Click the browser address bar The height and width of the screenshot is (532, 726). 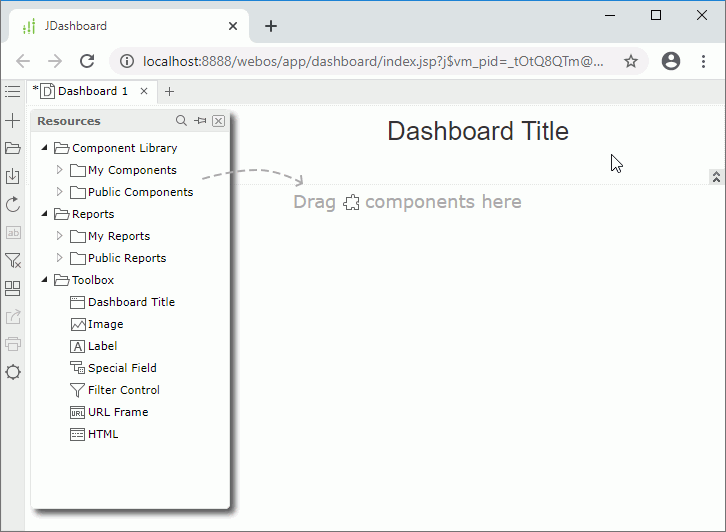point(372,61)
